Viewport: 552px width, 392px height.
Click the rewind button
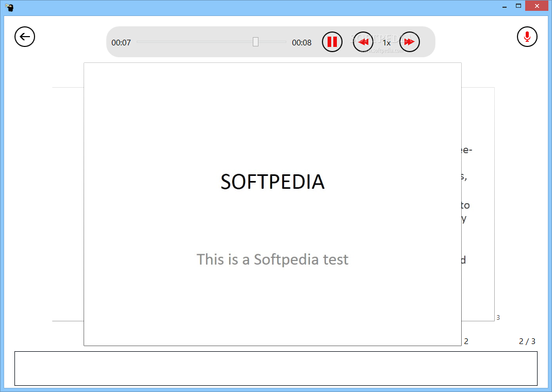point(363,42)
